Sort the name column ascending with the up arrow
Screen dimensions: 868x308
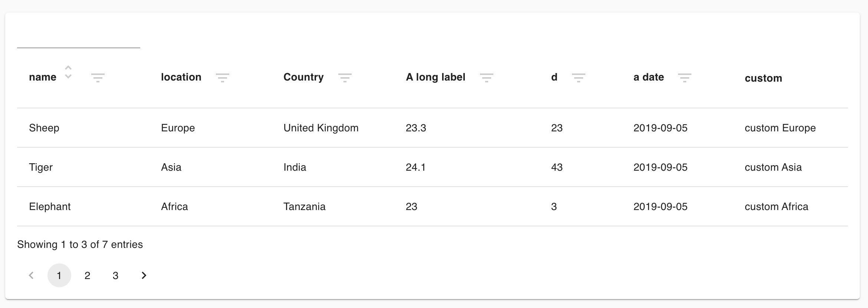pos(68,69)
